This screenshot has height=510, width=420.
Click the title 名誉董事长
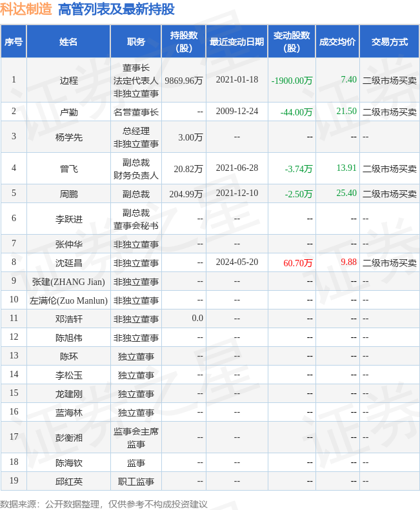[135, 112]
